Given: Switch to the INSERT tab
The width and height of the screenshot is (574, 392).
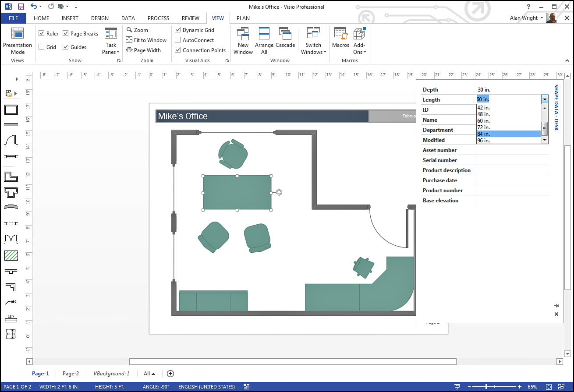Looking at the screenshot, I should [x=70, y=18].
